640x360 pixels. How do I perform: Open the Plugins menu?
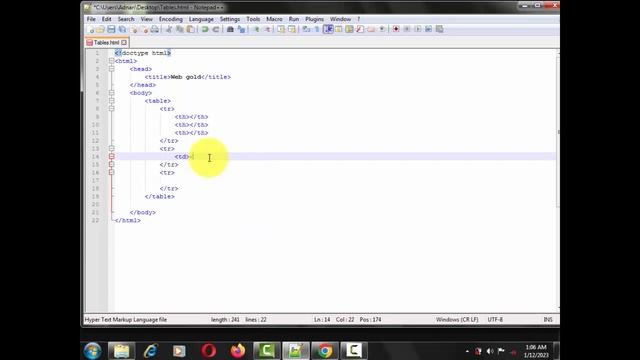pos(314,19)
